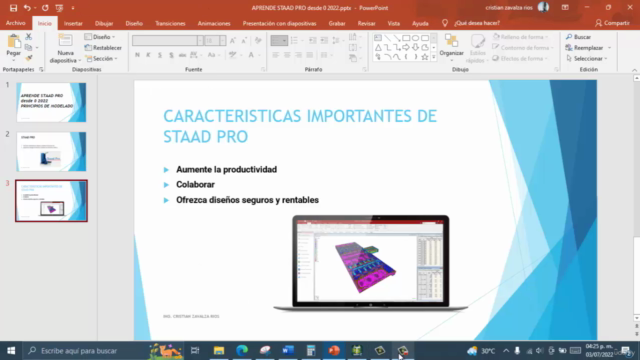Toggle align right paragraph
The width and height of the screenshot is (640, 360).
click(298, 55)
